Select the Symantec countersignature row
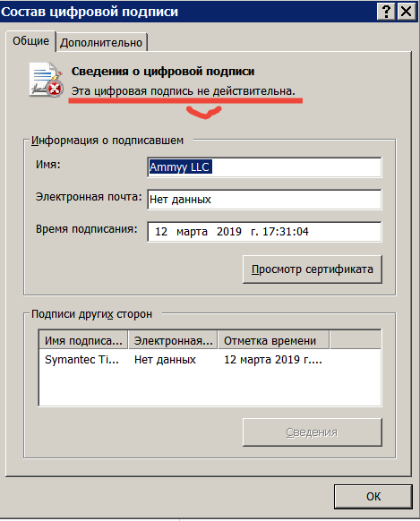Viewport: 420px width, 521px height. 210,360
